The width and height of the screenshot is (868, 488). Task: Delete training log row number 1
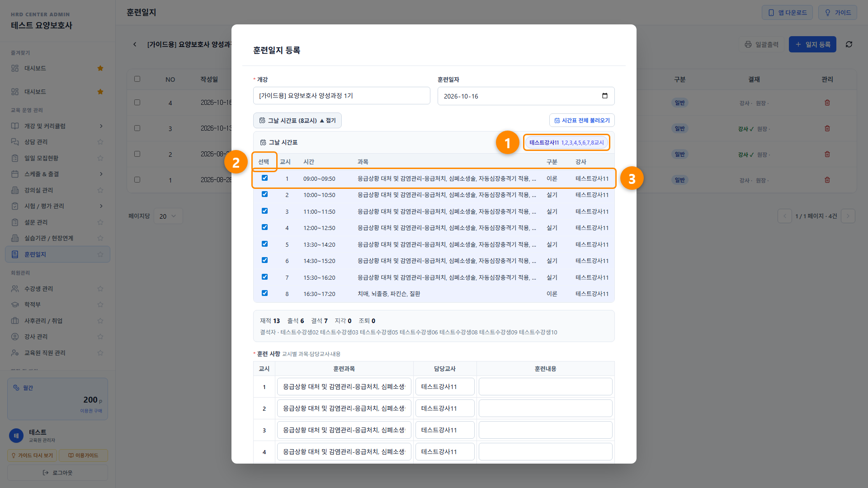click(827, 180)
